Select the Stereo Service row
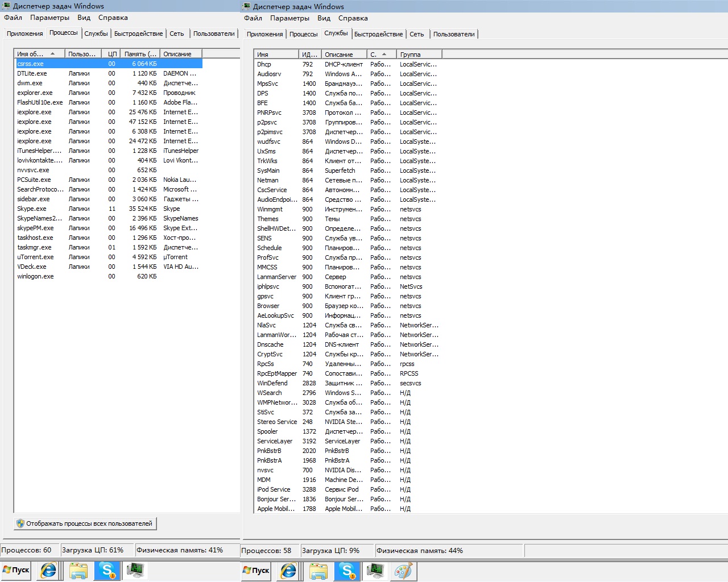Image resolution: width=728 pixels, height=582 pixels. (x=348, y=422)
